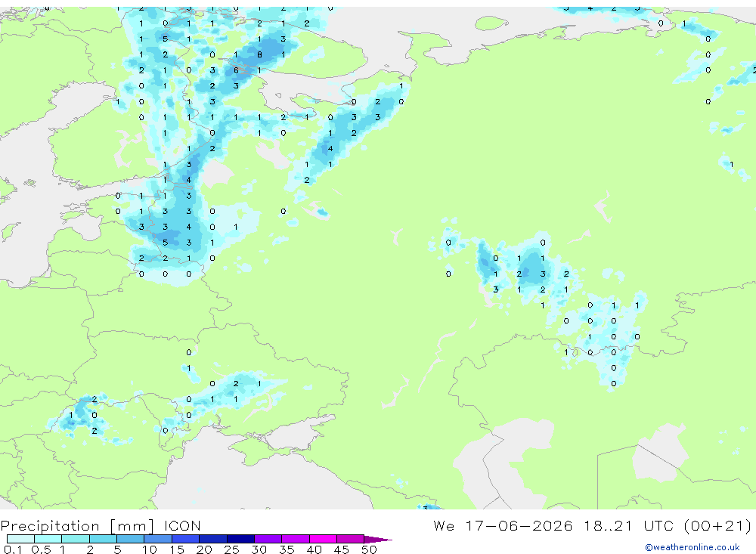
Task: Click the 1–2 mm legend color swatch
Action: pos(76,539)
